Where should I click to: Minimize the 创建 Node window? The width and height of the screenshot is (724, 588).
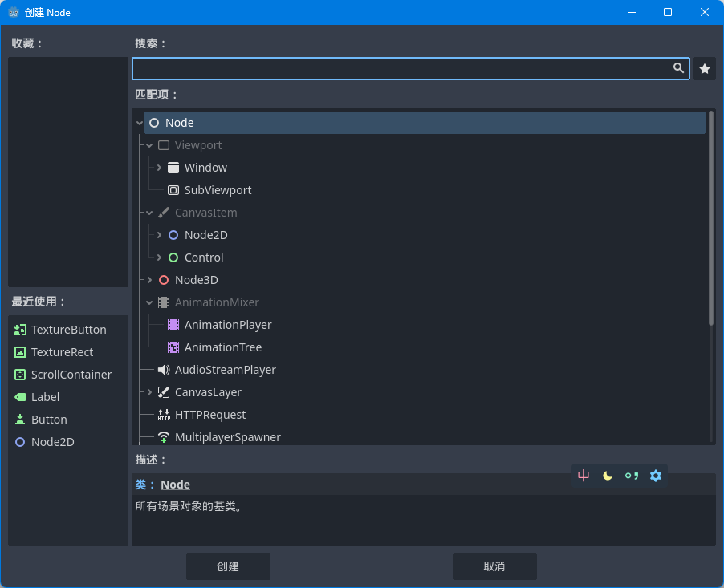(632, 13)
